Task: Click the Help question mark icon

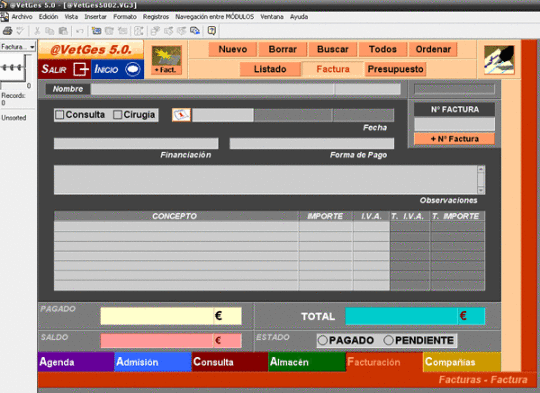Action: [x=211, y=31]
